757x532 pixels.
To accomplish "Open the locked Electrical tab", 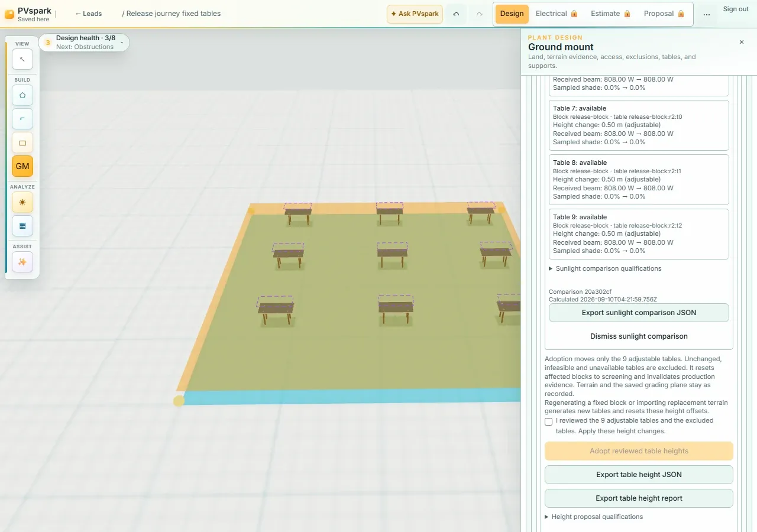I will 557,14.
